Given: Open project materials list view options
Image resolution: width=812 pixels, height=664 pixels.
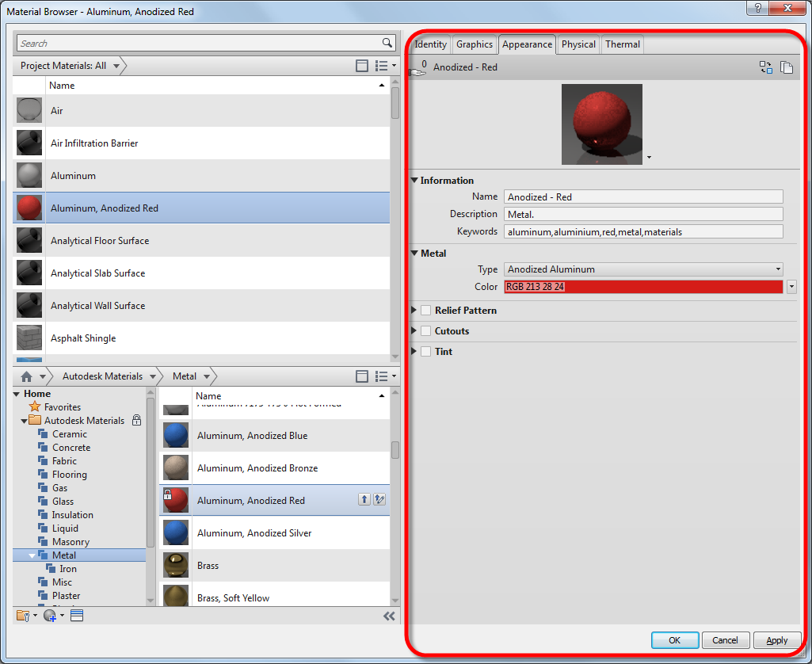Looking at the screenshot, I should pos(385,65).
